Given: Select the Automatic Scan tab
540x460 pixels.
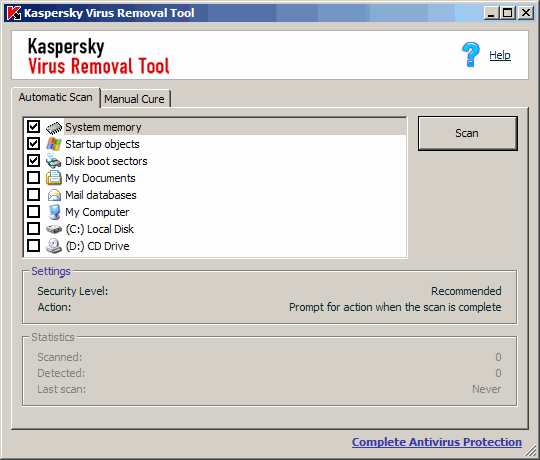Looking at the screenshot, I should click(56, 97).
